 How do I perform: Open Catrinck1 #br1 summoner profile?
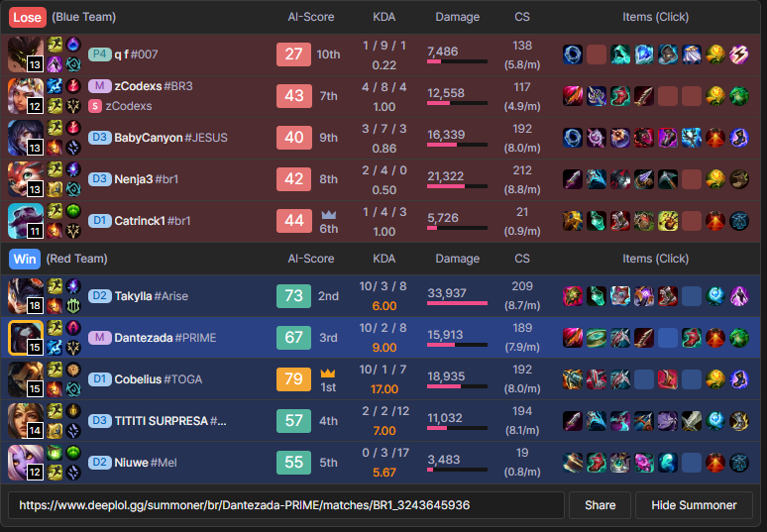(x=153, y=221)
